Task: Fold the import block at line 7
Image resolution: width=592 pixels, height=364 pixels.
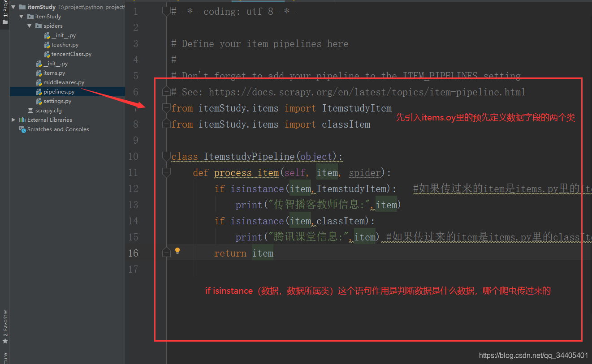Action: (166, 108)
